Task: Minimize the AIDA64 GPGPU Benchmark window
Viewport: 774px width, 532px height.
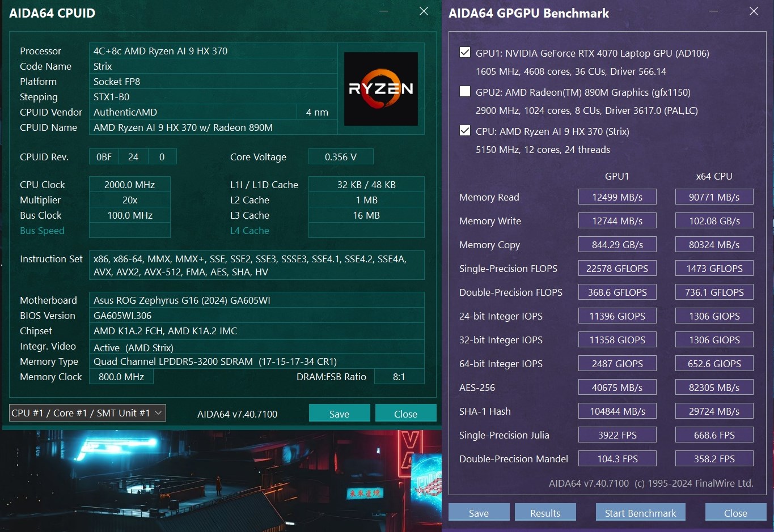Action: click(x=714, y=11)
